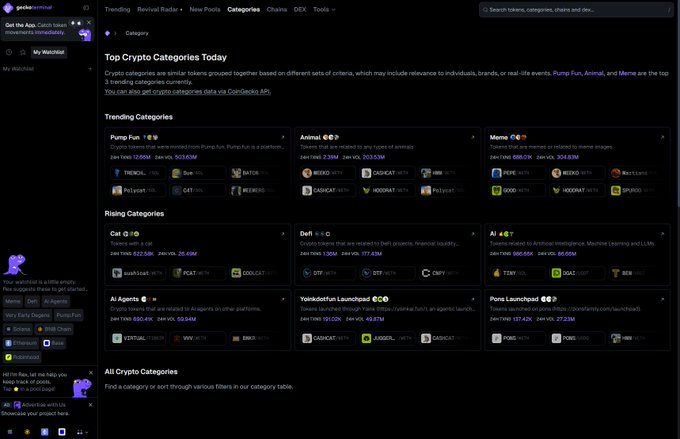The image size is (680, 439).
Task: Click the Meme suggestion chip in sidebar
Action: [13, 301]
